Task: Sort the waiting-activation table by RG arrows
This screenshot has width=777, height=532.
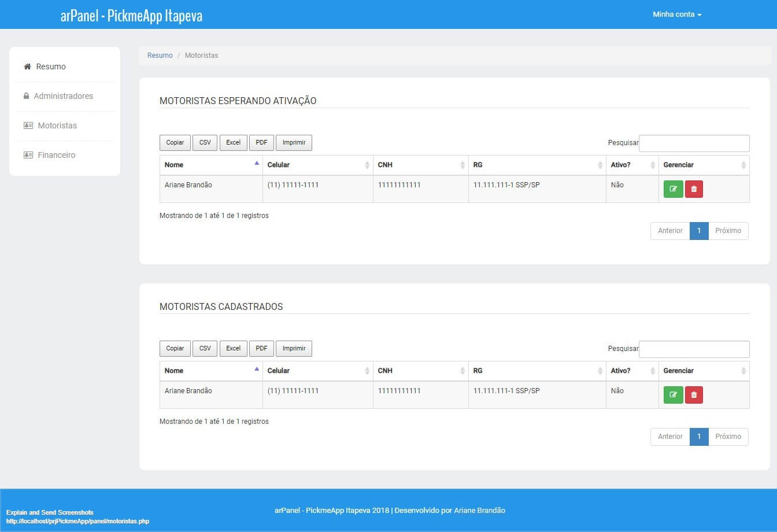Action: point(600,165)
